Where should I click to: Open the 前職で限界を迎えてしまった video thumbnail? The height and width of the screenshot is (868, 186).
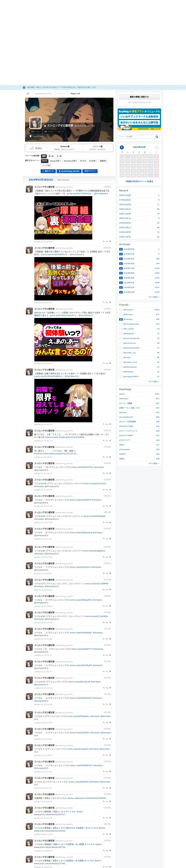pos(63,401)
